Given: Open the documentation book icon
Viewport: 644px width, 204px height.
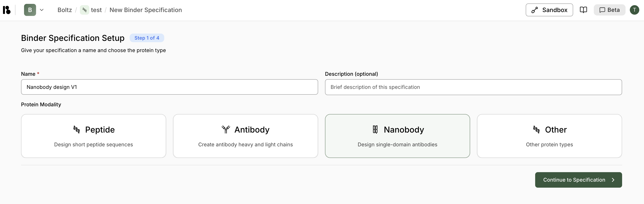Looking at the screenshot, I should pyautogui.click(x=583, y=10).
